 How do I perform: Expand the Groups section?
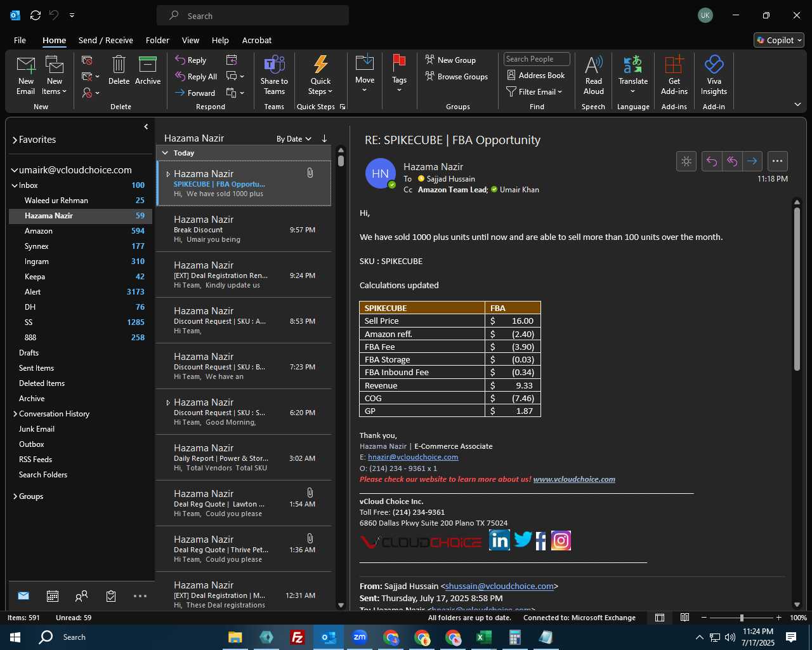(15, 496)
